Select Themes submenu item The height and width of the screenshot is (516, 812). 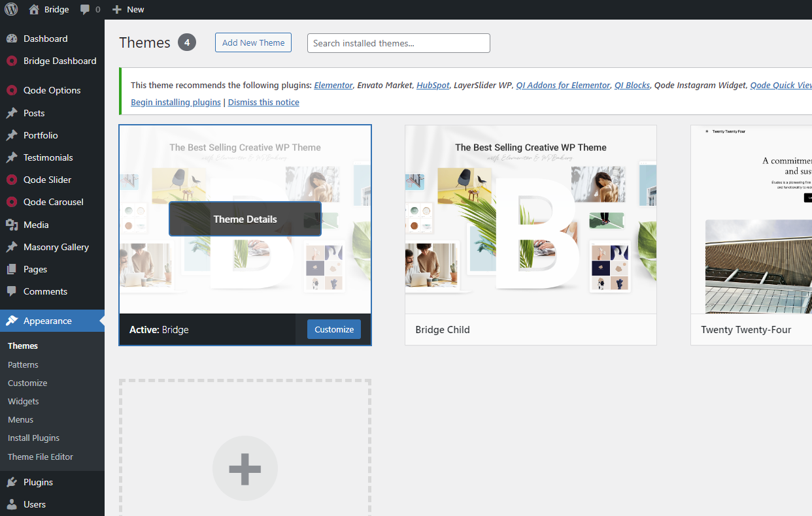pos(23,346)
